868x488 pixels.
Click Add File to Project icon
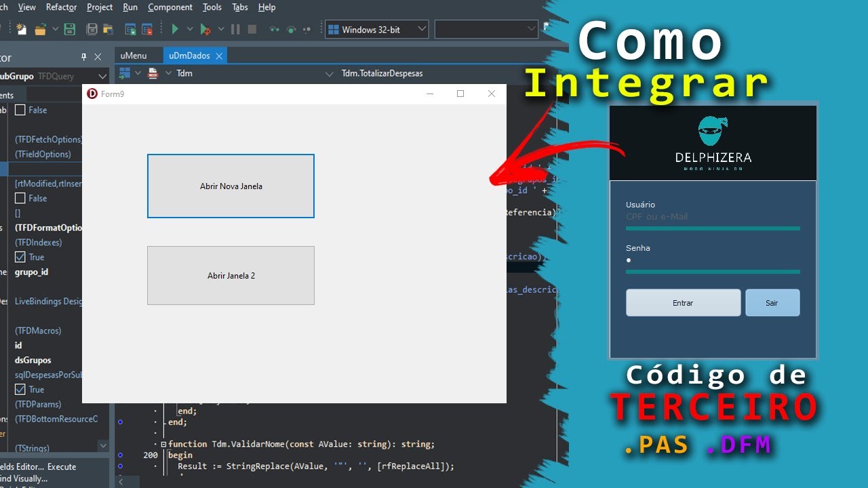(131, 29)
